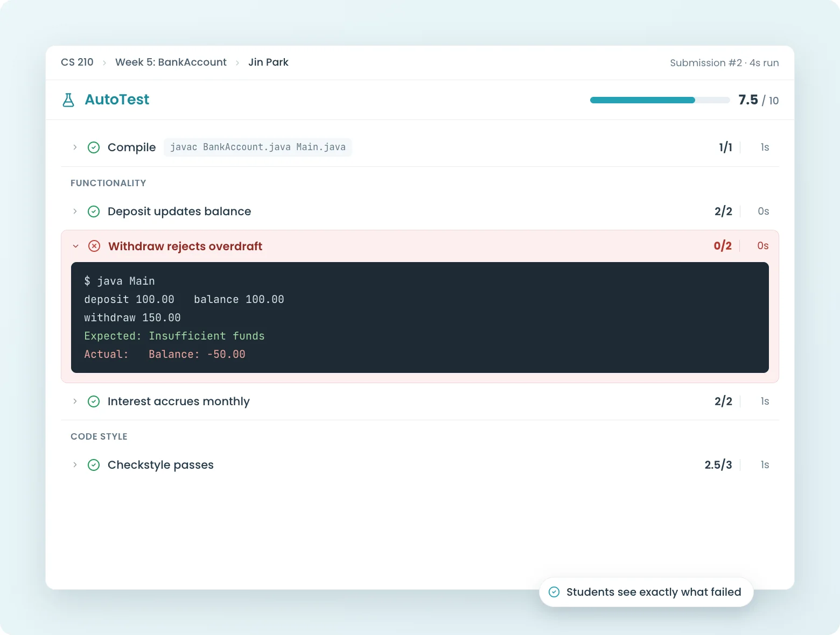Click the $ java Main terminal line
Screen dimensions: 840x635
click(120, 281)
